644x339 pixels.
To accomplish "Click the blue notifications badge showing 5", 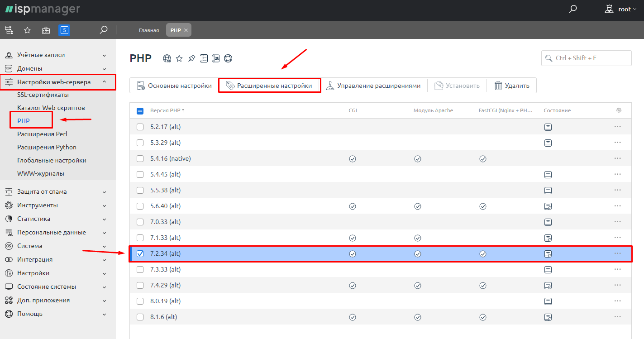I will tap(64, 30).
